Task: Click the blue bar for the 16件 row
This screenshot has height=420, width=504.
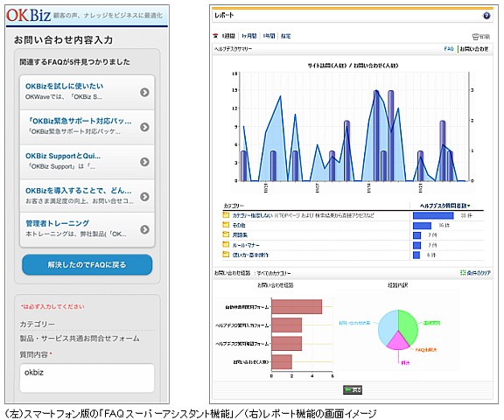Action: [422, 226]
